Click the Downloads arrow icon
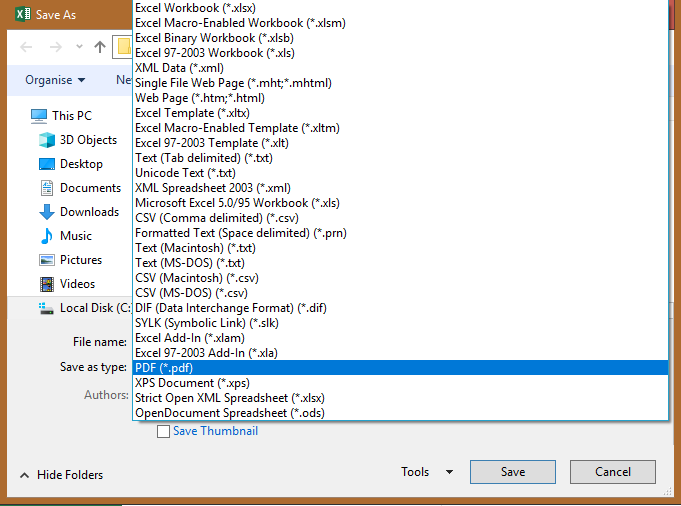Screen dimensions: 681x506 [46, 212]
